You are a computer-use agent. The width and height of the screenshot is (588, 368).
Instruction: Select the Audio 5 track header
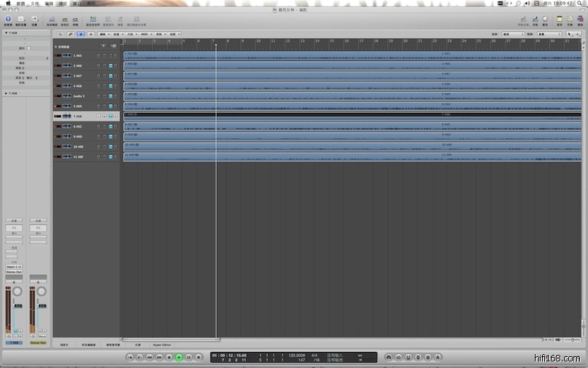[79, 96]
